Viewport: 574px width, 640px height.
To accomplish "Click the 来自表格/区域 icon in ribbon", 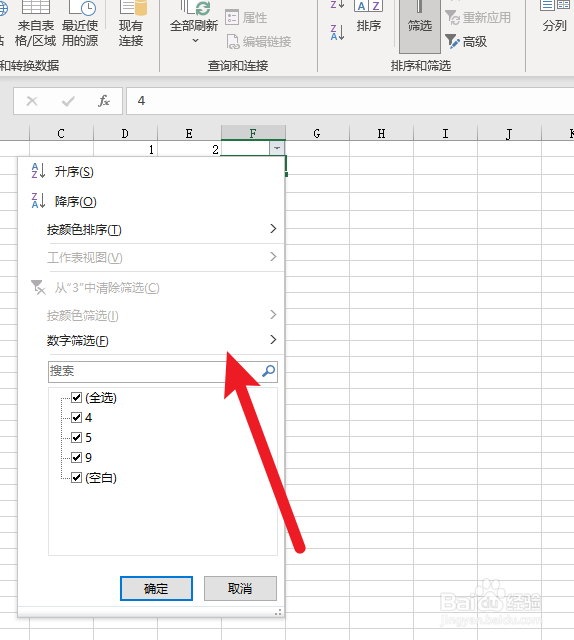I will [x=36, y=24].
